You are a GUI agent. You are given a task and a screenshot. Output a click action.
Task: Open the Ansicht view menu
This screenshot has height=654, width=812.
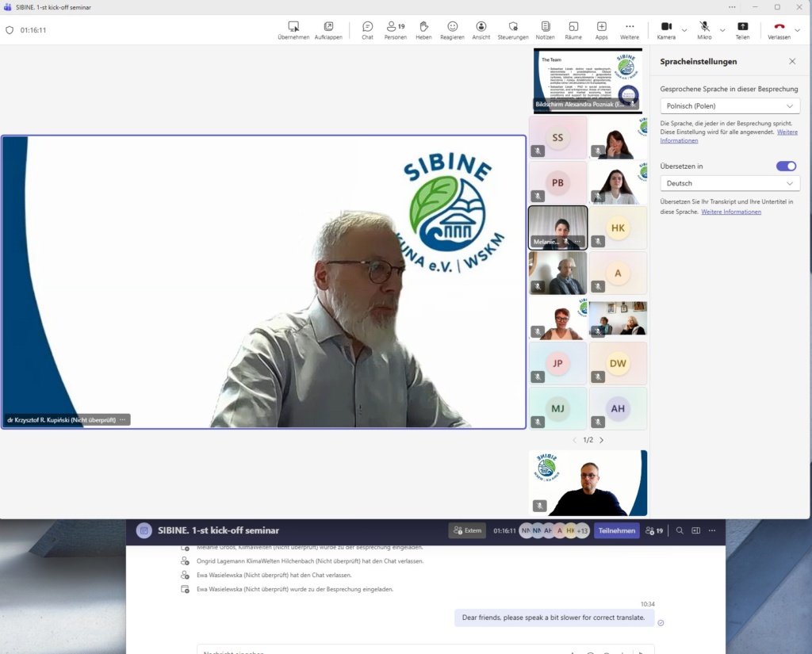pyautogui.click(x=481, y=30)
